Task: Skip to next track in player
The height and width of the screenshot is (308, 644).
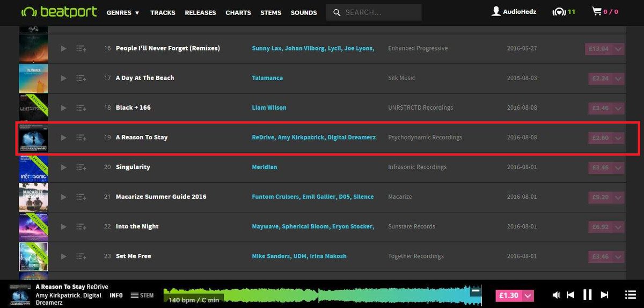Action: point(604,295)
